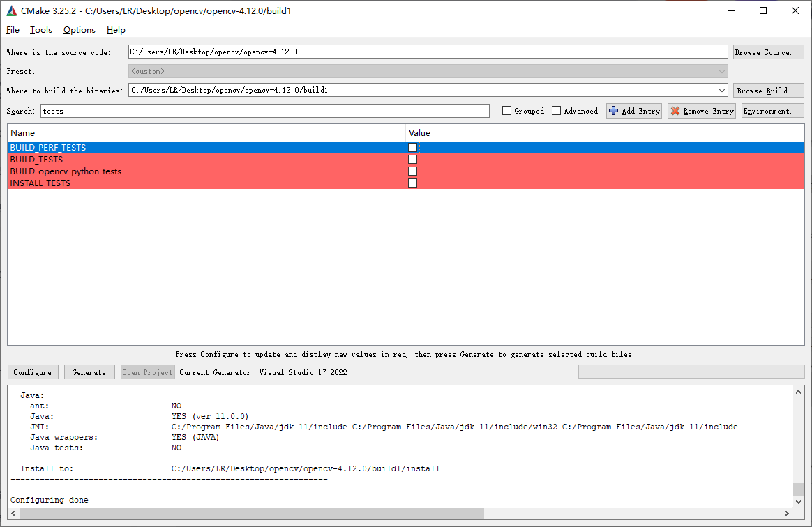Click the Install to path in log
This screenshot has width=812, height=527.
pyautogui.click(x=306, y=468)
